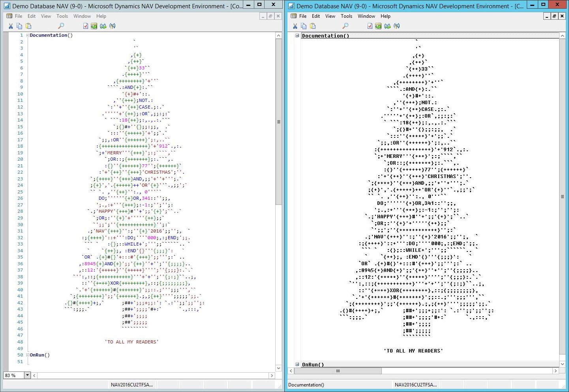Click green table icon in classic editor window
Screen dimensions: 569x392
pos(378,26)
